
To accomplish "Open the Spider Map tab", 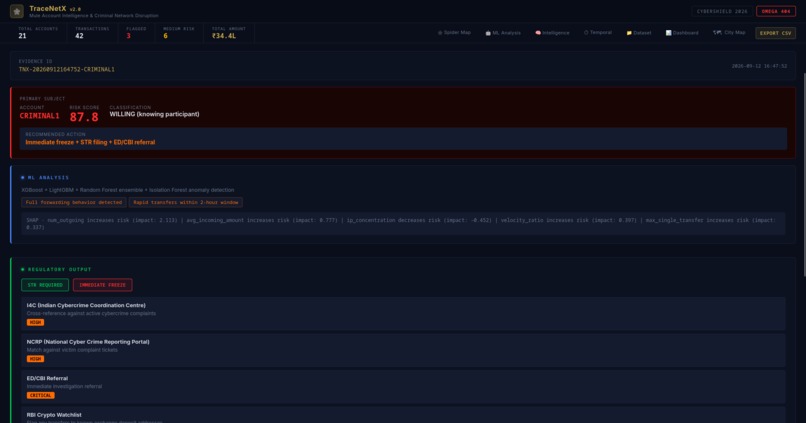I will pyautogui.click(x=454, y=33).
